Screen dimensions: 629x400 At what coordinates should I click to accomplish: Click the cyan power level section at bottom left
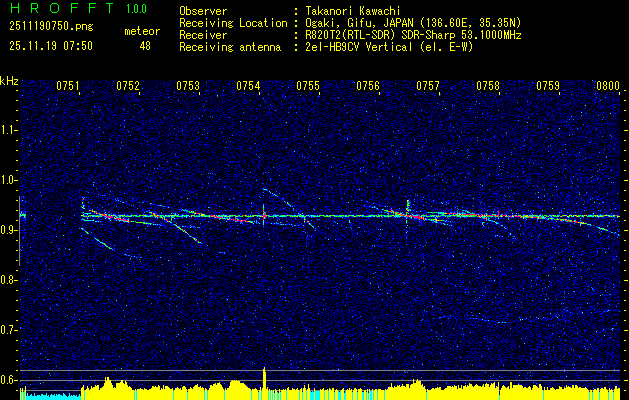(x=51, y=396)
